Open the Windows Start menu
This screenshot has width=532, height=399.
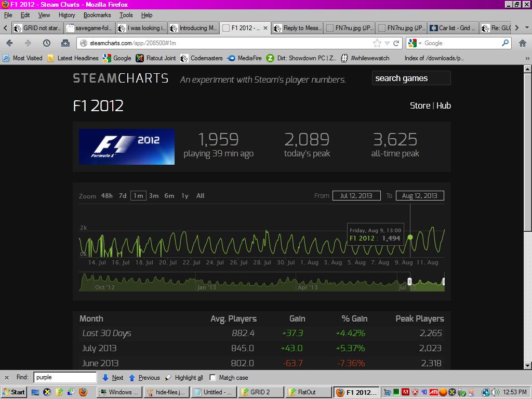[14, 392]
